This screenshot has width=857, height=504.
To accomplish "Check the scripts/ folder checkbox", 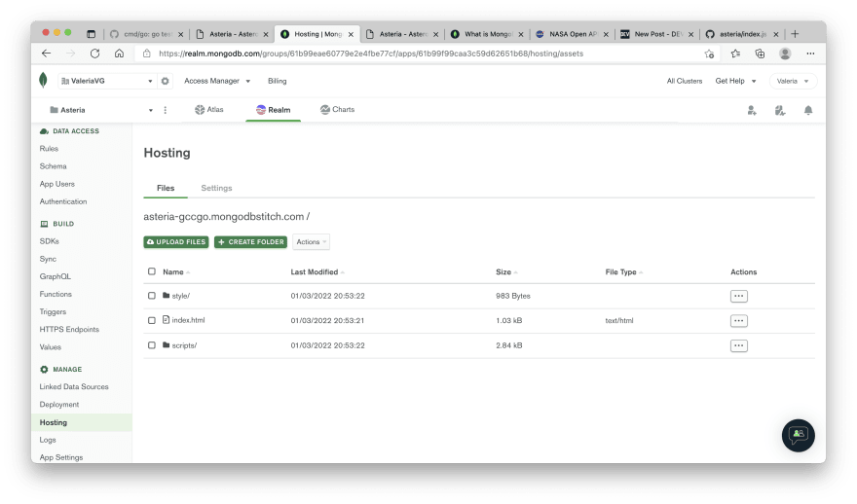I will point(152,345).
